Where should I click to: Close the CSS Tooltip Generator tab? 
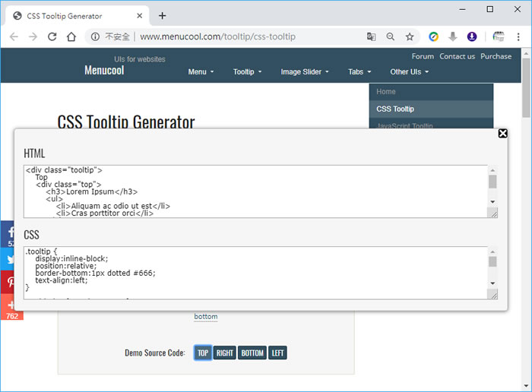coord(139,16)
